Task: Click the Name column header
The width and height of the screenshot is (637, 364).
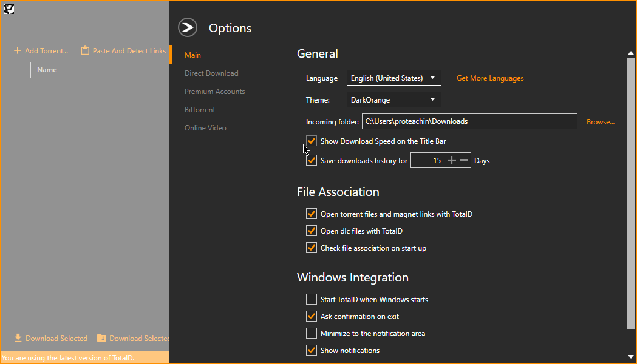Action: [x=47, y=70]
